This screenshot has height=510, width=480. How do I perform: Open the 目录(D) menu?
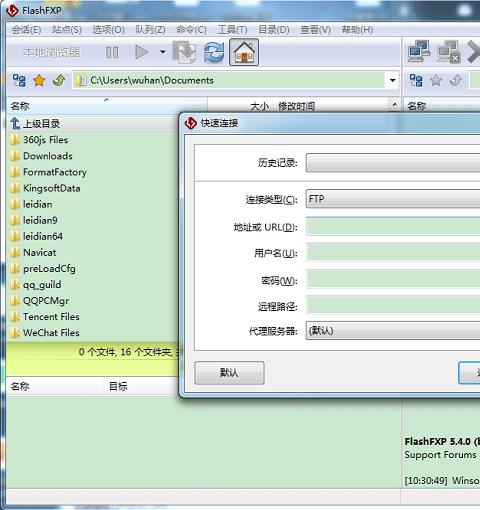pyautogui.click(x=274, y=30)
